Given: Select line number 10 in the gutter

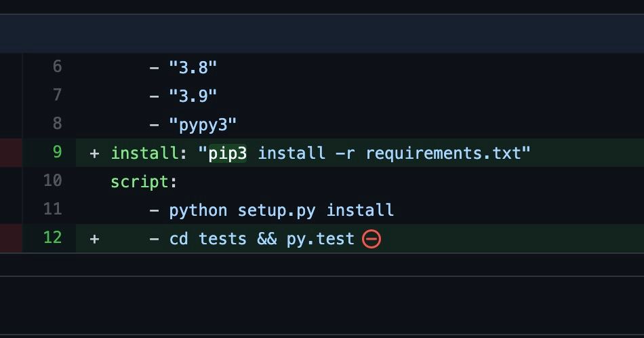Looking at the screenshot, I should (x=53, y=181).
